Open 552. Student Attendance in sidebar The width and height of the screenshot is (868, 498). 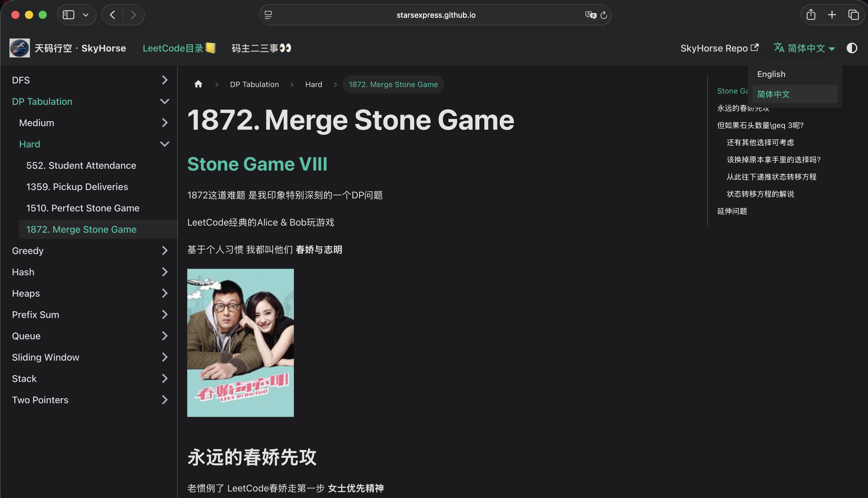(x=81, y=166)
